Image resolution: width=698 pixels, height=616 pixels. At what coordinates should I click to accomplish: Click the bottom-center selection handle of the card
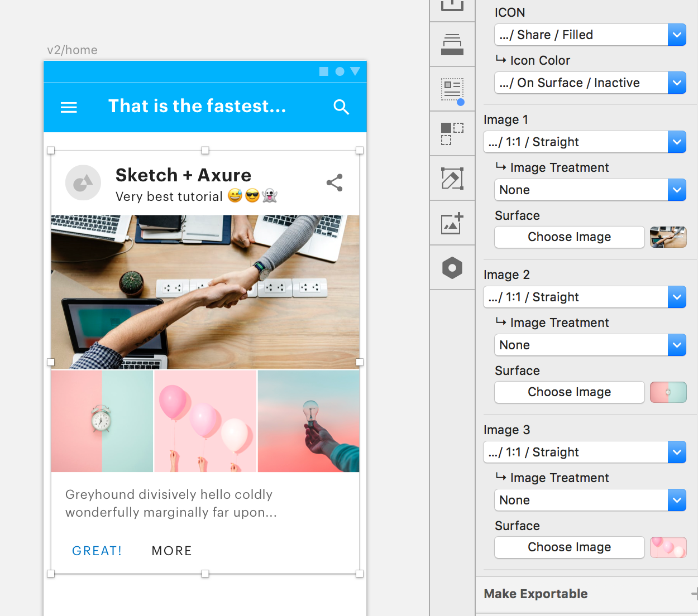[205, 574]
